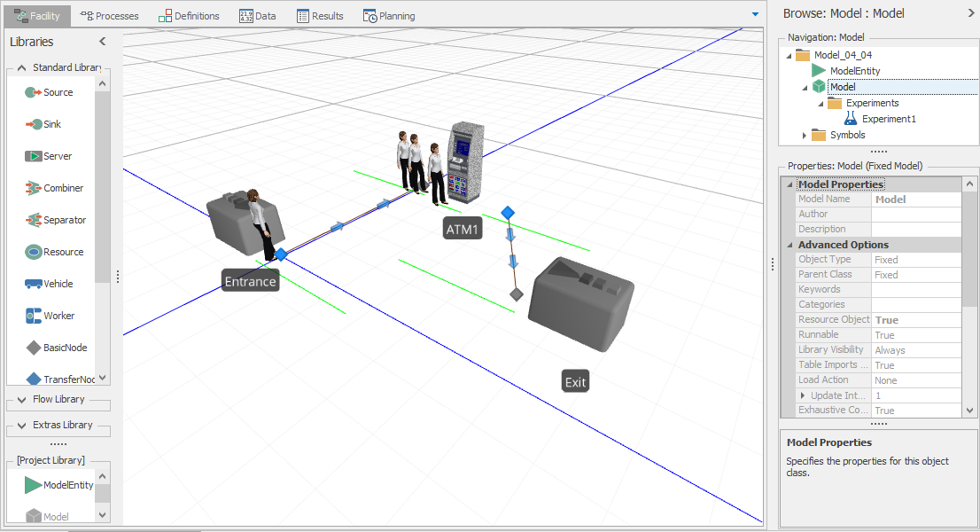Choose the Worker object icon
The height and width of the screenshot is (532, 980).
(x=33, y=316)
